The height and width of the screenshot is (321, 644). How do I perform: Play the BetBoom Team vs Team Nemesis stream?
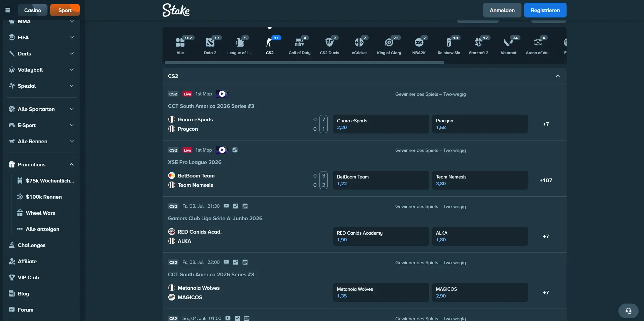(x=222, y=150)
